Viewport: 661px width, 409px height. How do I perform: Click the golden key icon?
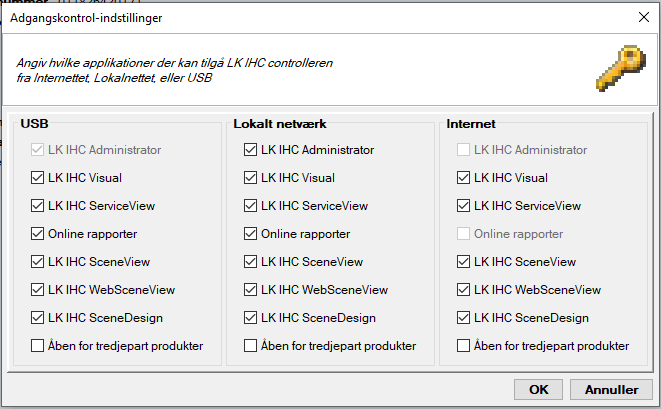click(621, 68)
